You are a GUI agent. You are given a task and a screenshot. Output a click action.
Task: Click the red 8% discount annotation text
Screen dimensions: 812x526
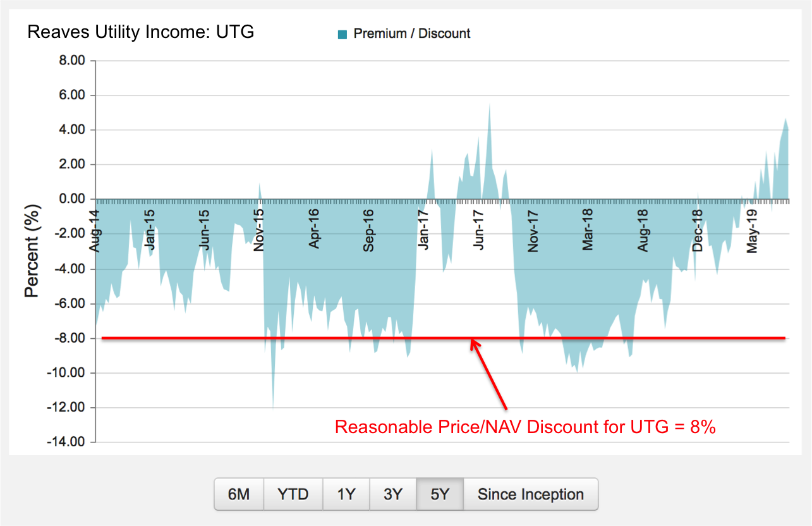[x=524, y=427]
